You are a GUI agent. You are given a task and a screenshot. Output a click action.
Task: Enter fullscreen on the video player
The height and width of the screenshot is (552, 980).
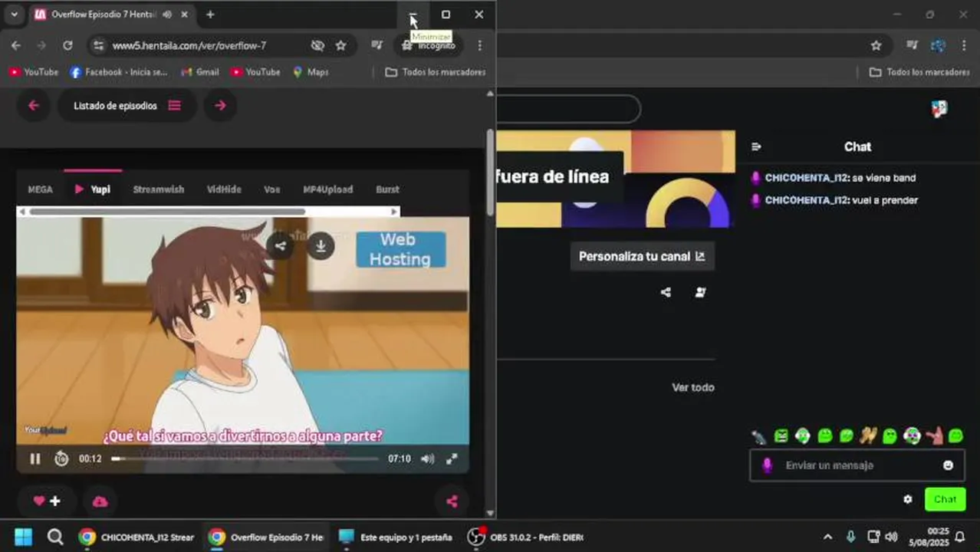click(x=452, y=458)
